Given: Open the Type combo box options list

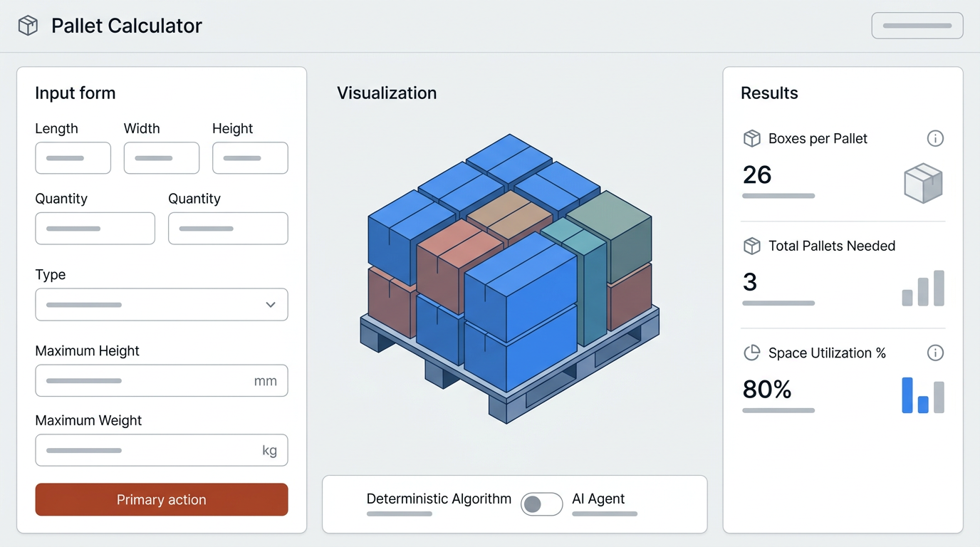Looking at the screenshot, I should 161,304.
